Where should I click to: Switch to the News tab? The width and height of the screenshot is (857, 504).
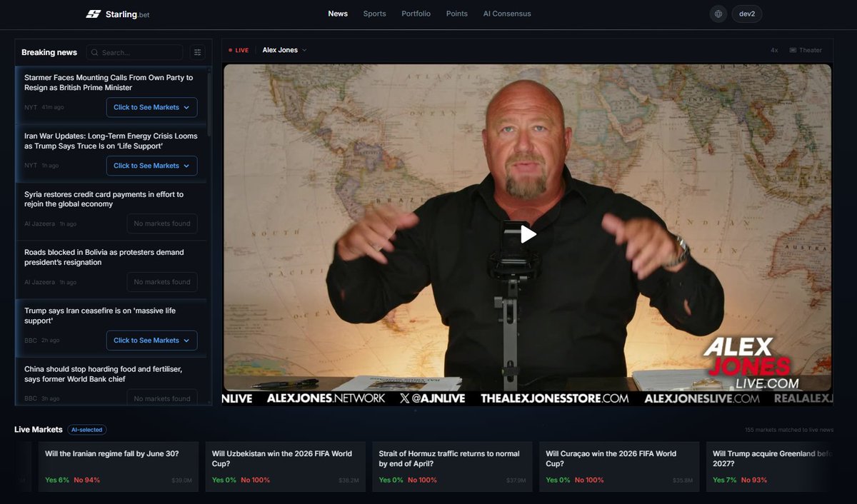click(338, 14)
